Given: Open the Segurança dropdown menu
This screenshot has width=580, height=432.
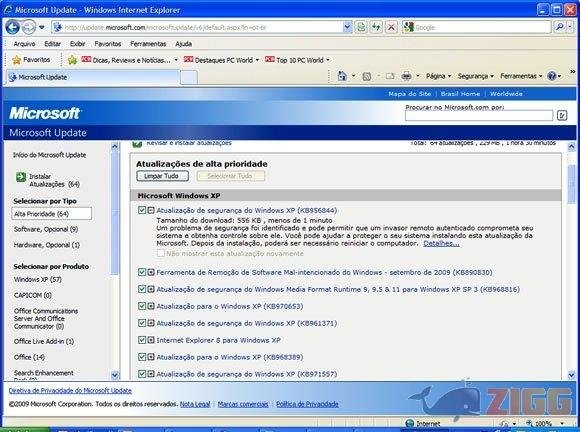Looking at the screenshot, I should click(476, 76).
